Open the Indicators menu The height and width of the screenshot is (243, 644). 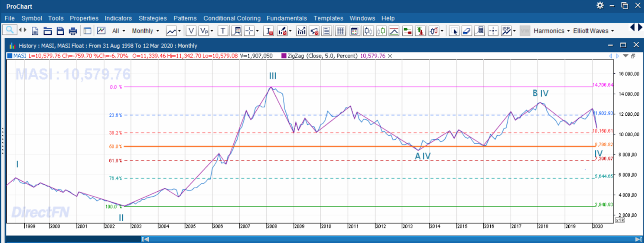pyautogui.click(x=118, y=18)
